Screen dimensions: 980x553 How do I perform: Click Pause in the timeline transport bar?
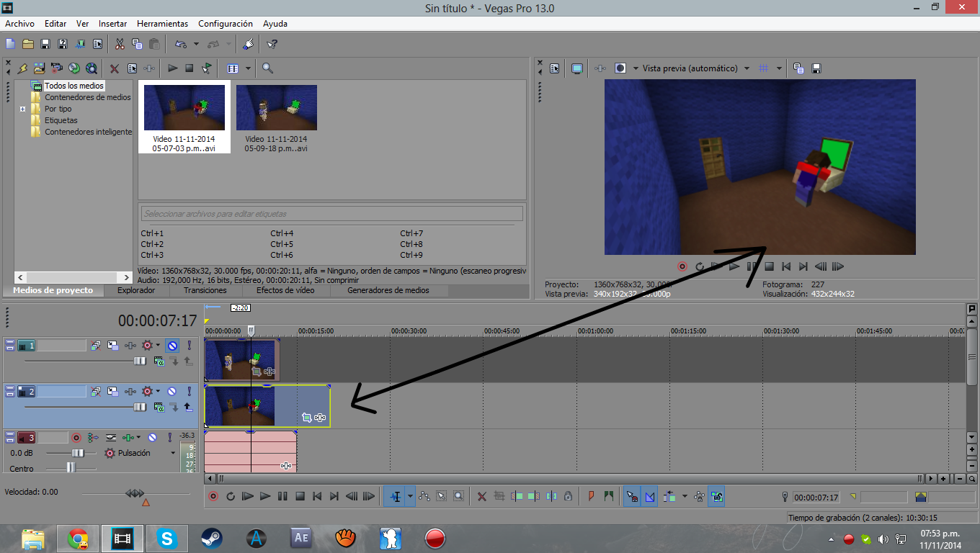pyautogui.click(x=282, y=496)
